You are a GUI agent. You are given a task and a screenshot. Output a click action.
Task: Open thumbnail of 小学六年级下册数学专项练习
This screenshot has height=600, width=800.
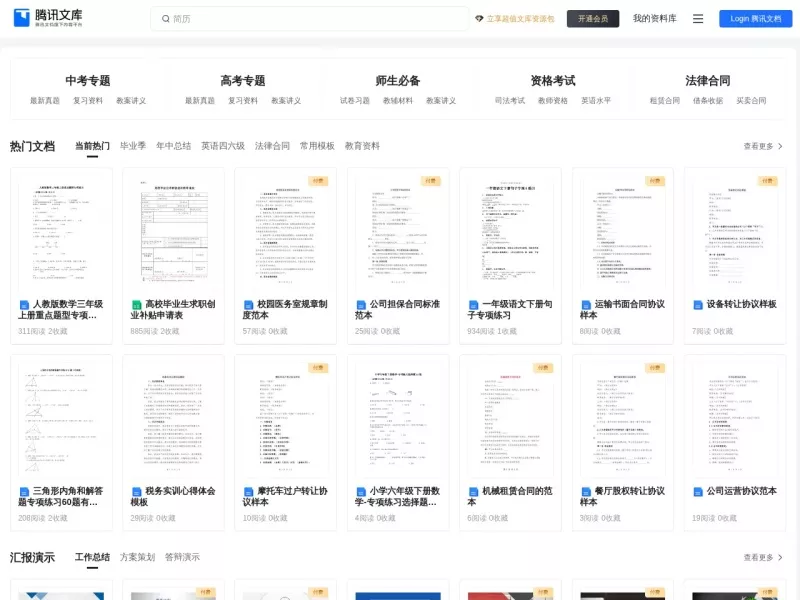point(398,420)
